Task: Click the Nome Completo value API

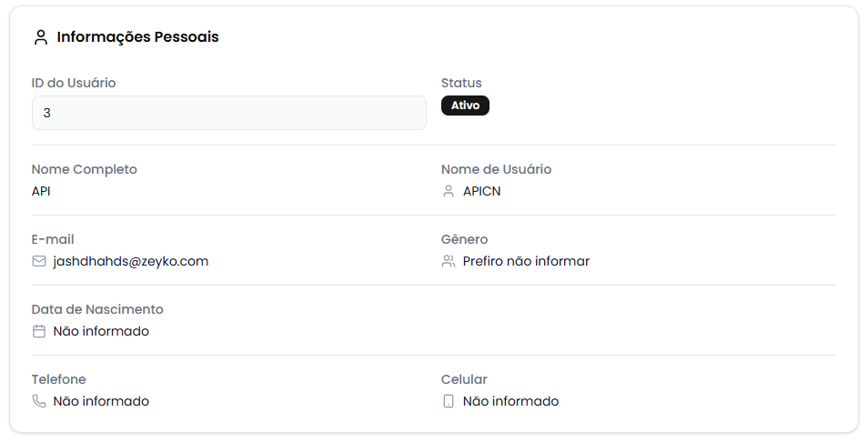Action: point(42,191)
